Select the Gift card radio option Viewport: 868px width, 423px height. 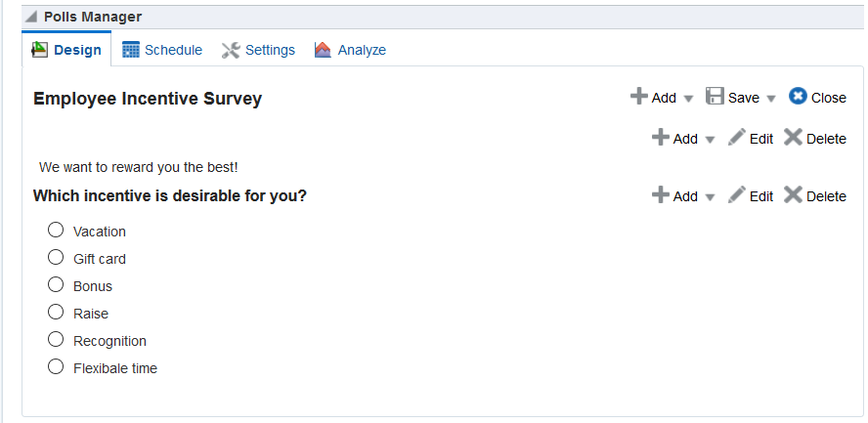coord(56,258)
